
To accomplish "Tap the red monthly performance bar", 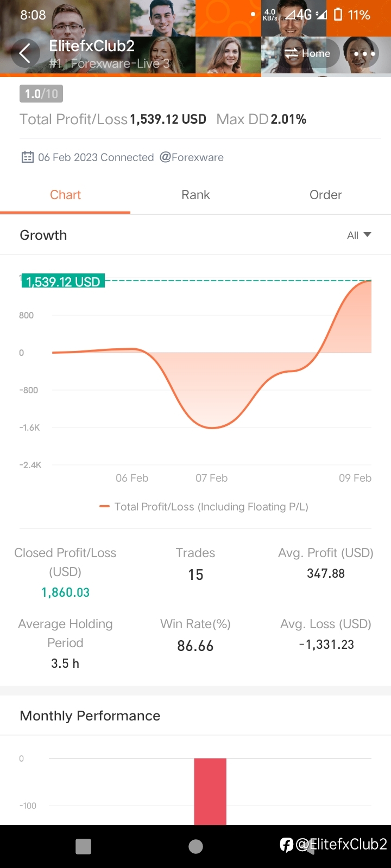I will pyautogui.click(x=210, y=792).
